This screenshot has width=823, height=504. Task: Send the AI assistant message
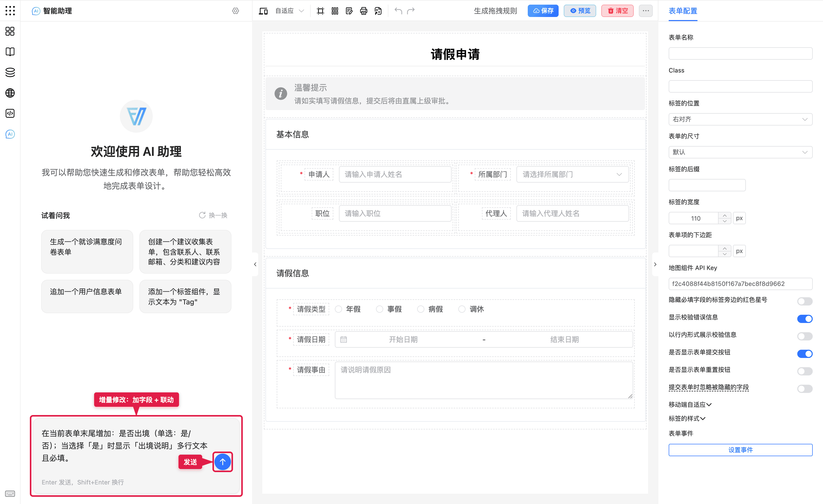(222, 462)
